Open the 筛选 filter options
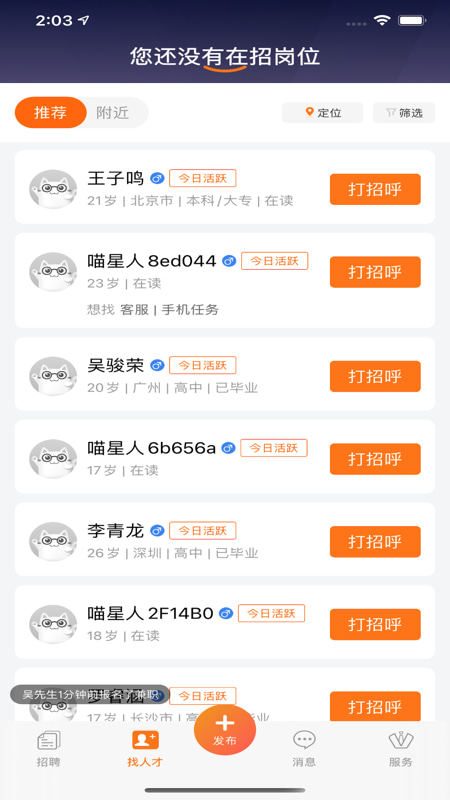This screenshot has width=450, height=800. pyautogui.click(x=404, y=113)
